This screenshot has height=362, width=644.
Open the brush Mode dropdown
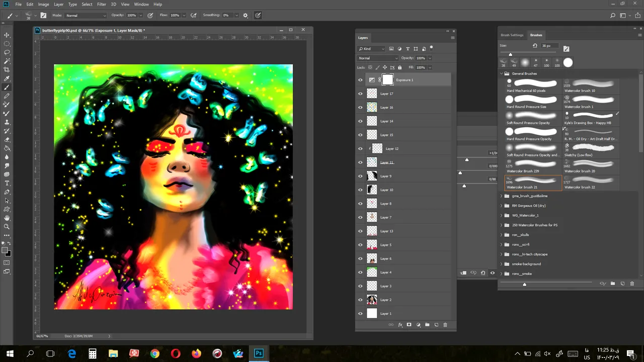[x=86, y=16]
